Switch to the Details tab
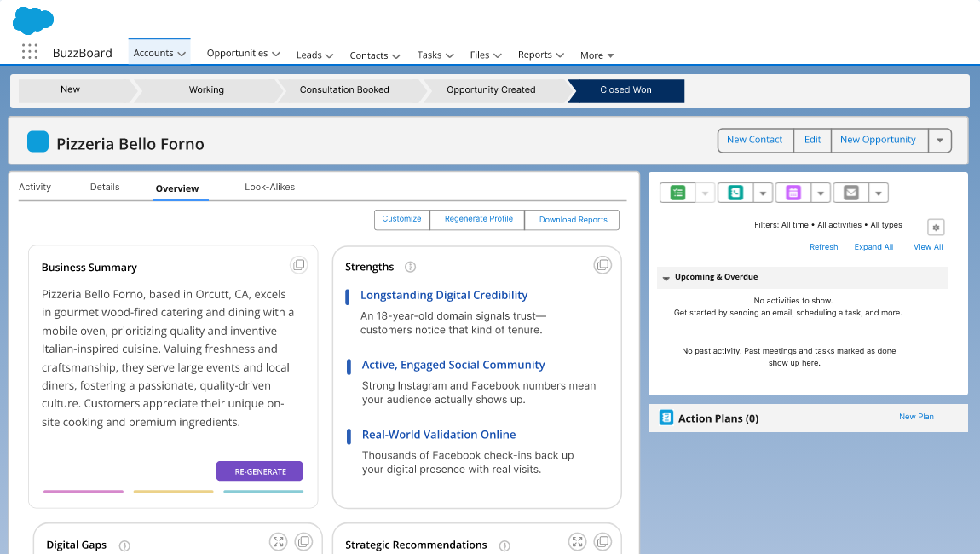The height and width of the screenshot is (554, 980). pos(104,187)
